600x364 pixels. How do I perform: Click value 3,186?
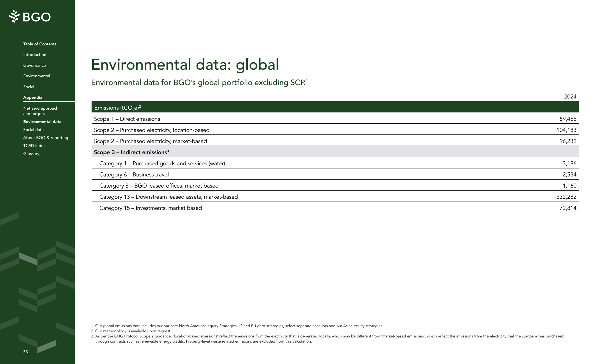point(569,164)
